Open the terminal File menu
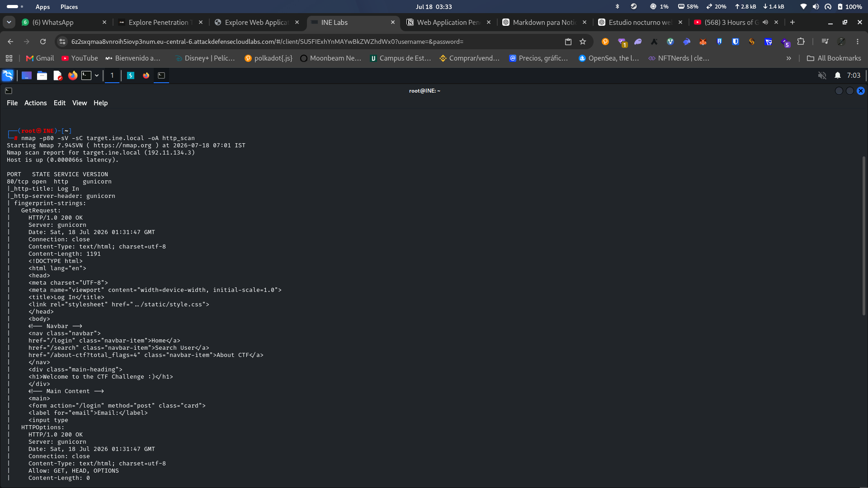The width and height of the screenshot is (868, 488). point(12,103)
